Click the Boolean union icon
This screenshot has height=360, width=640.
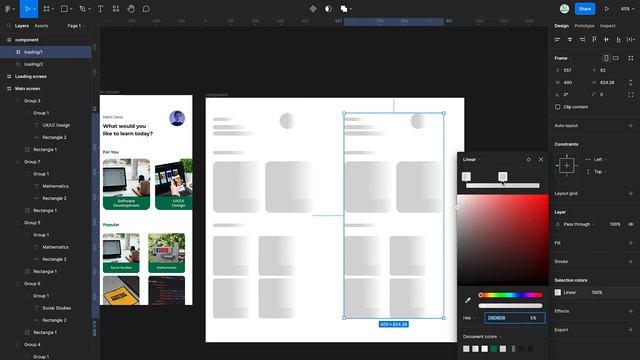click(x=344, y=9)
